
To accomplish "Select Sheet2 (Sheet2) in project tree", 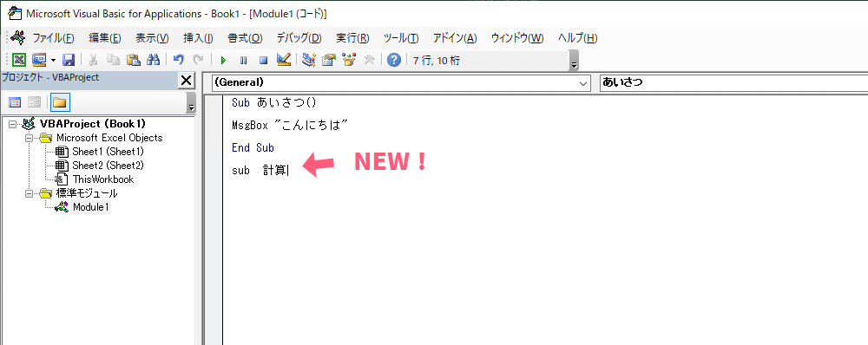I will (x=108, y=166).
